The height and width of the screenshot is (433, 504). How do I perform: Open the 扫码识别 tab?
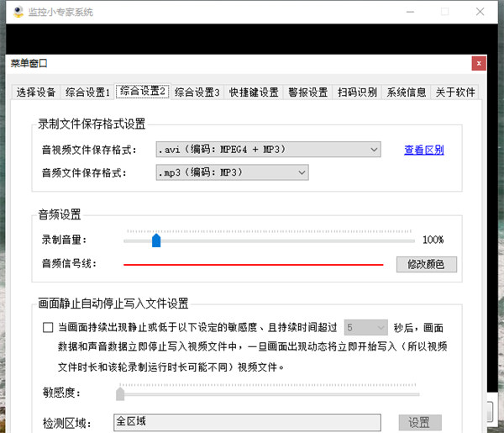pyautogui.click(x=357, y=92)
